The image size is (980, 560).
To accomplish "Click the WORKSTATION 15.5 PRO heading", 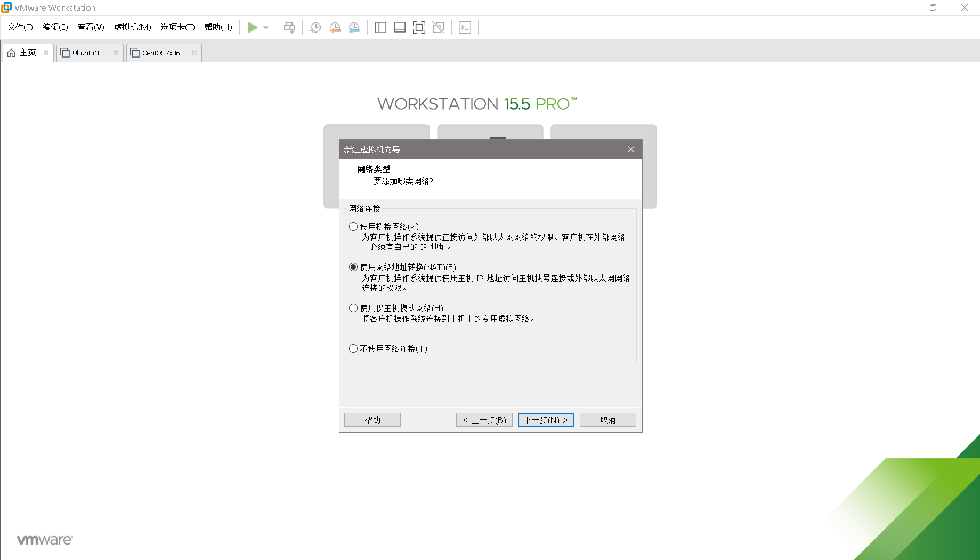I will tap(477, 104).
